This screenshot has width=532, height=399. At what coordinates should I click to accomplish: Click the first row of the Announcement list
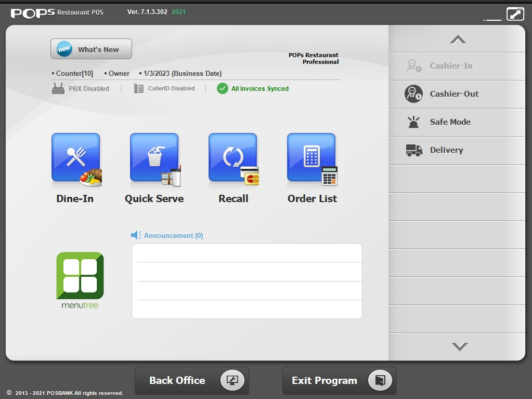pyautogui.click(x=247, y=253)
